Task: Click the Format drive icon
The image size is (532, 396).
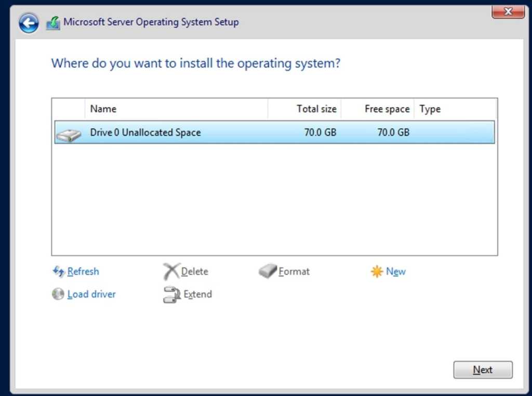Action: tap(267, 271)
